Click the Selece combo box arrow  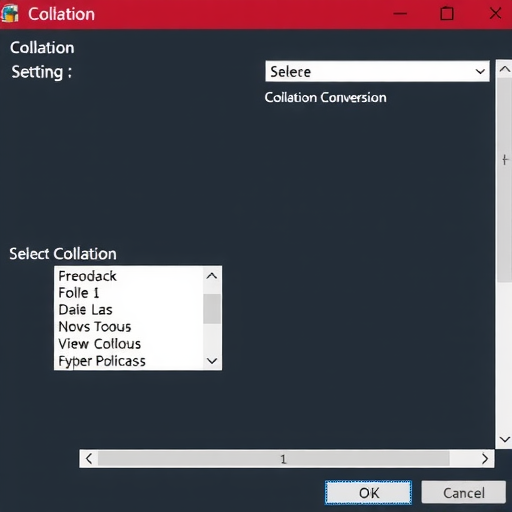(x=480, y=71)
